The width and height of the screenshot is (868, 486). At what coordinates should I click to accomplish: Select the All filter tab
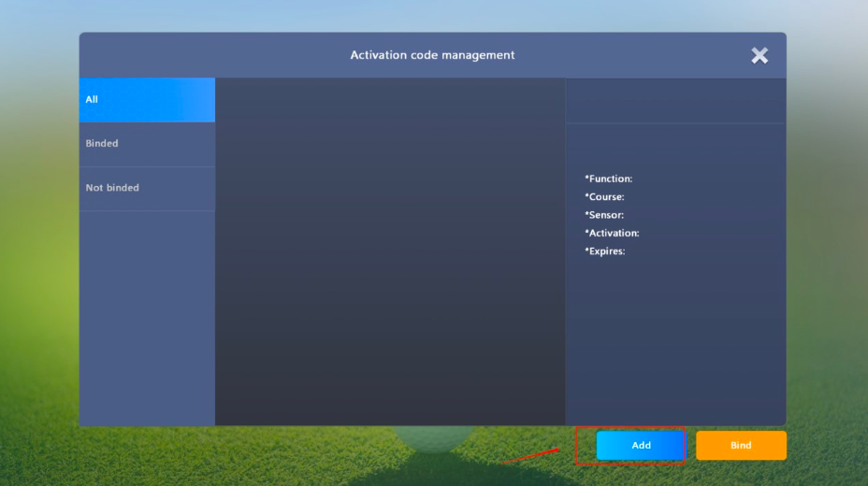point(147,99)
